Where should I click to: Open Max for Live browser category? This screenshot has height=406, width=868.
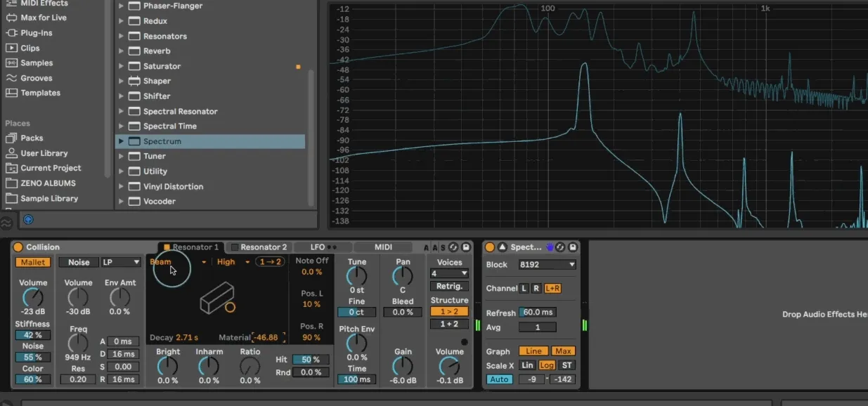tap(43, 18)
